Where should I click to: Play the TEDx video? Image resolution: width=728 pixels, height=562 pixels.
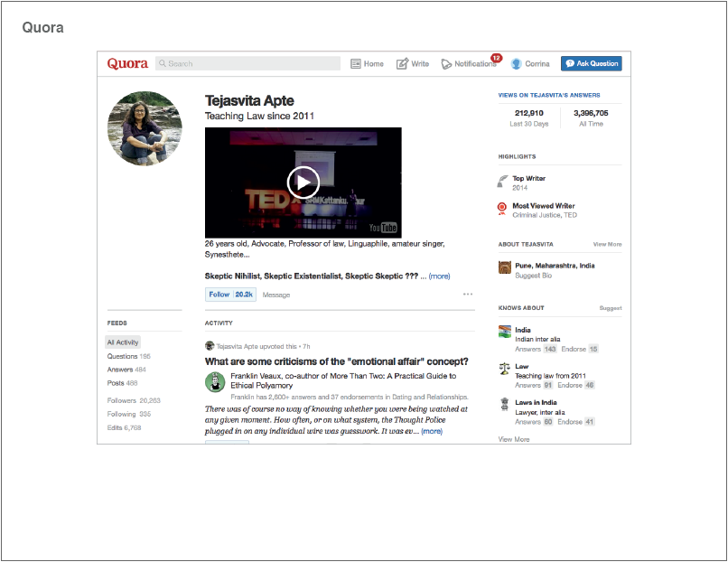pyautogui.click(x=303, y=183)
